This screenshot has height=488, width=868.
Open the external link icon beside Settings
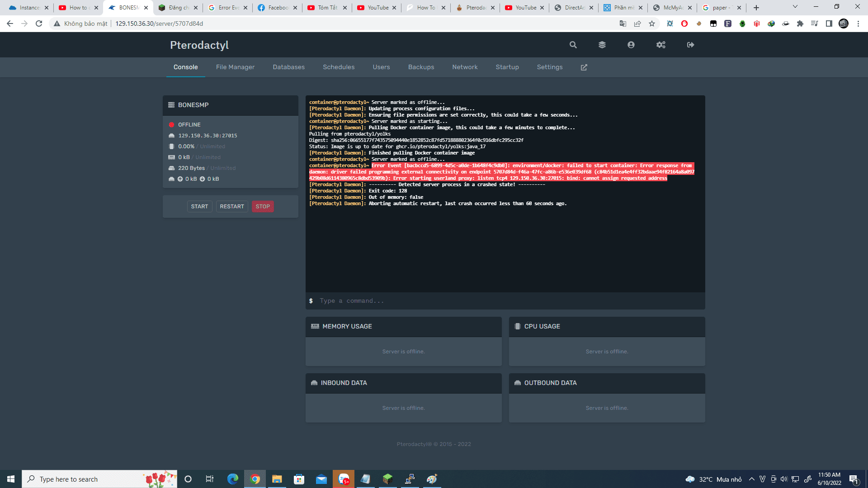click(x=584, y=67)
